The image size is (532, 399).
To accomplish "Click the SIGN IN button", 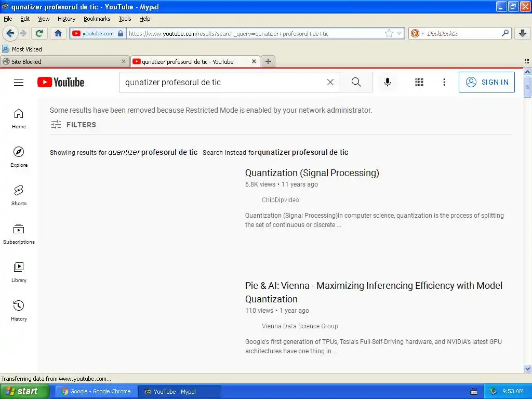I will coord(486,82).
